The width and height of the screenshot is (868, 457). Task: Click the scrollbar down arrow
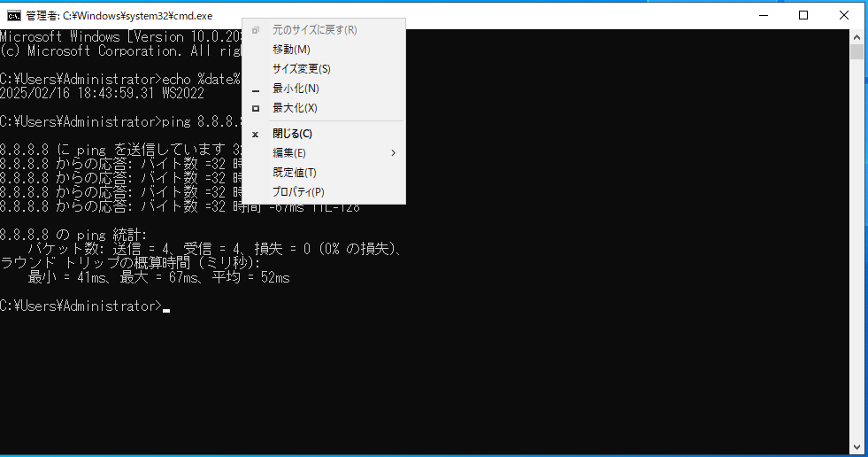(856, 445)
